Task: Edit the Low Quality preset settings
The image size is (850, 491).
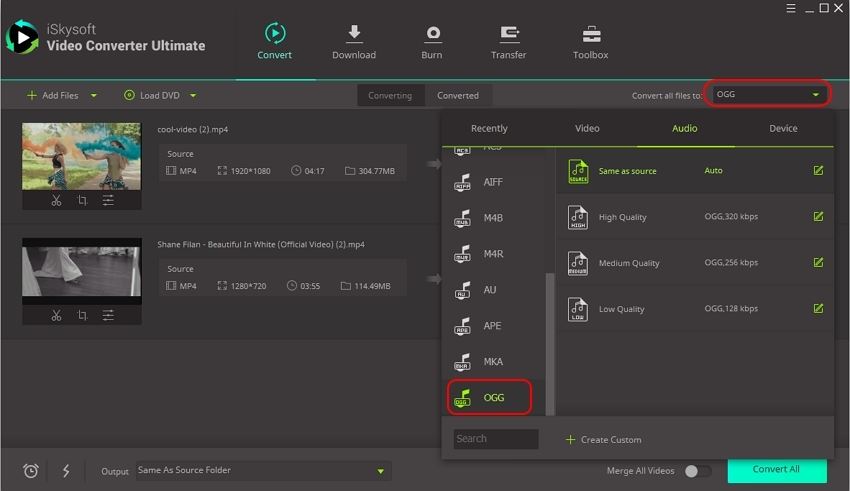Action: [818, 309]
